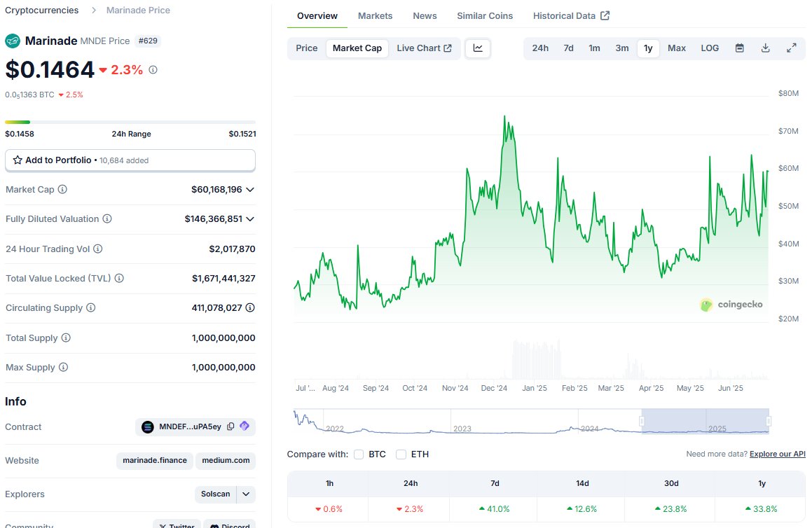This screenshot has width=812, height=528.
Task: Open medium.com website link
Action: pyautogui.click(x=226, y=460)
